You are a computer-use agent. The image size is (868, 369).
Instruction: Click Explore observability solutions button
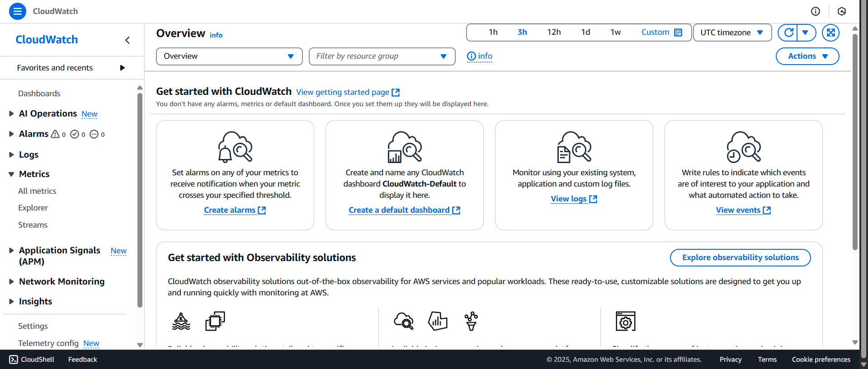coord(740,257)
